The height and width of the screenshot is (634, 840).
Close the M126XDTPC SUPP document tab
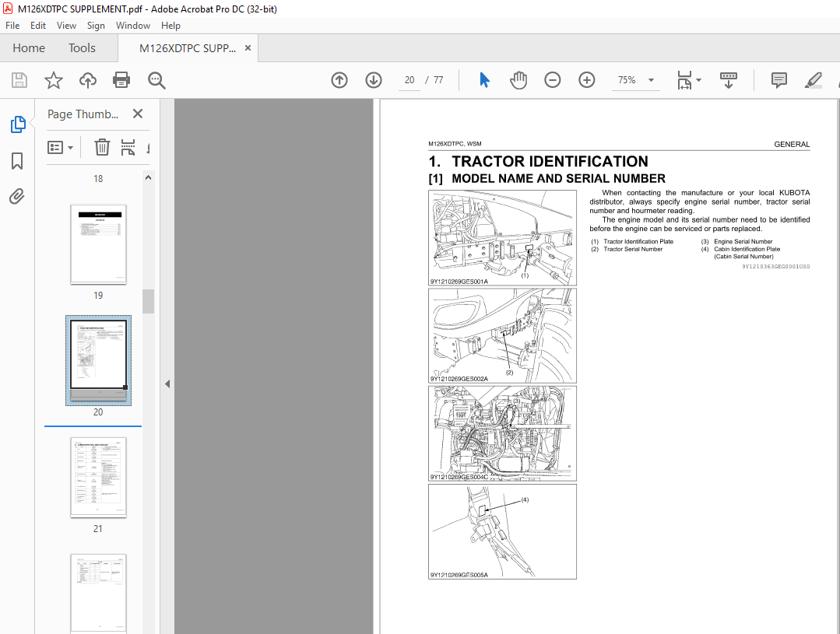(x=248, y=47)
